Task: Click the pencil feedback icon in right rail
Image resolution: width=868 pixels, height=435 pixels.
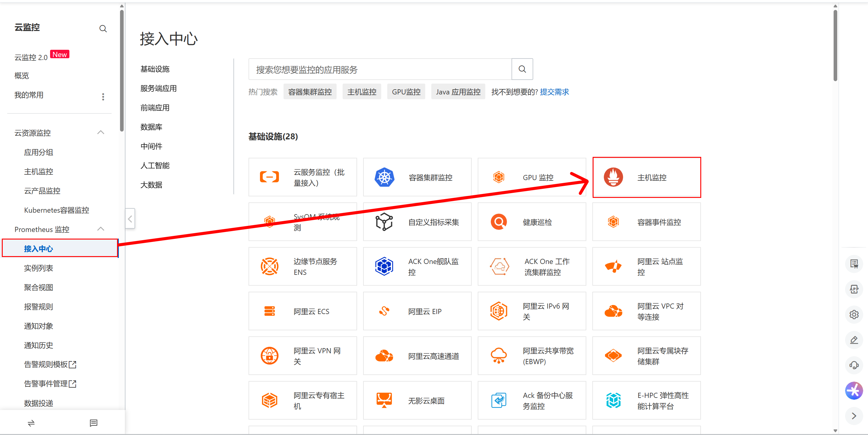Action: (x=854, y=340)
